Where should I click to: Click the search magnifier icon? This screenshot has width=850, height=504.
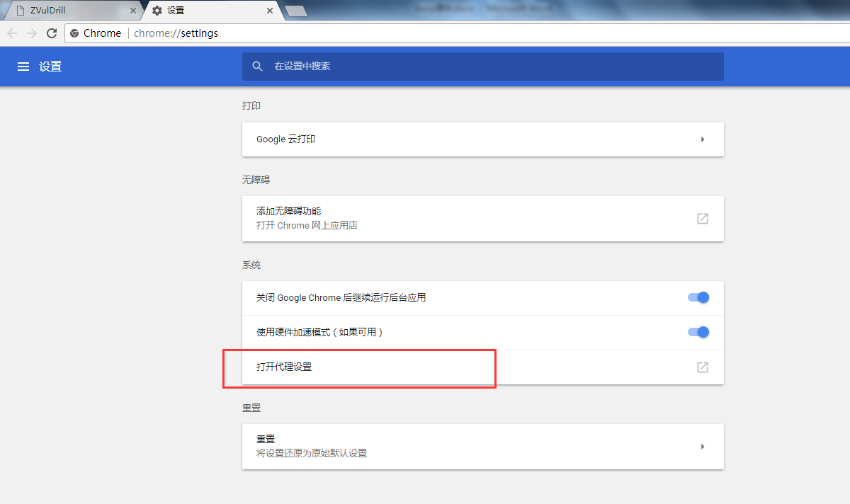[x=258, y=67]
